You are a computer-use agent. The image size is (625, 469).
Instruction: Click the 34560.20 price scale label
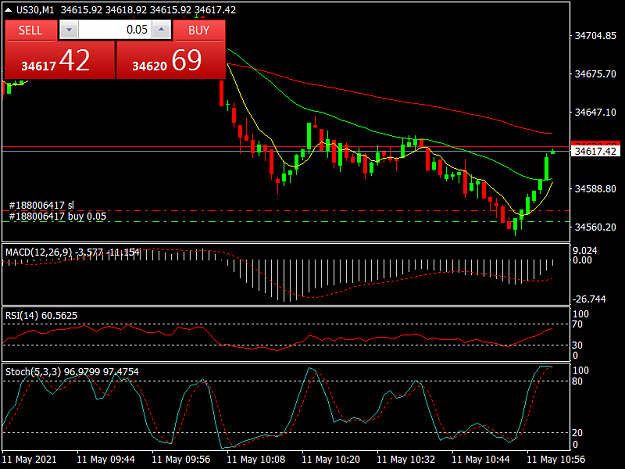(595, 227)
